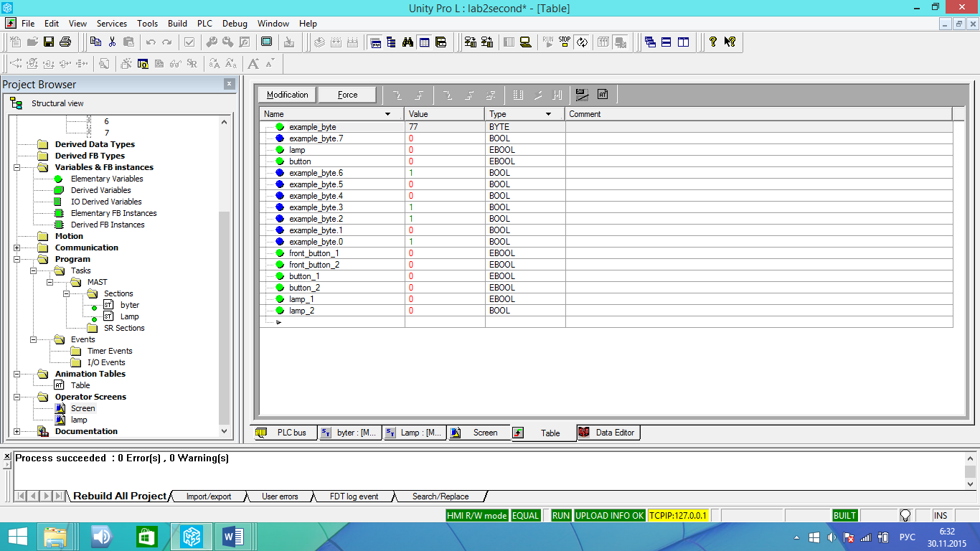Screen dimensions: 980x551
Task: Open the Elementary Variables tree item
Action: [x=107, y=179]
